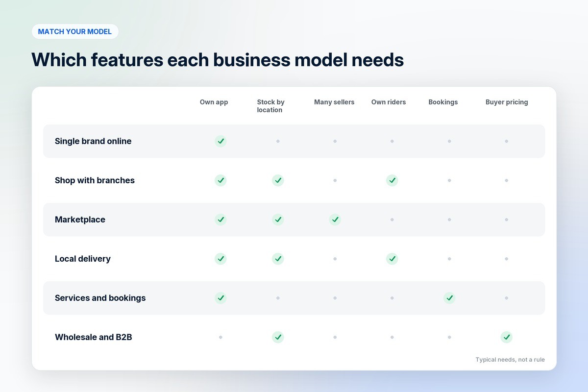588x392 pixels.
Task: Click the Buyer pricing dot for Services and bookings
Action: (x=507, y=298)
